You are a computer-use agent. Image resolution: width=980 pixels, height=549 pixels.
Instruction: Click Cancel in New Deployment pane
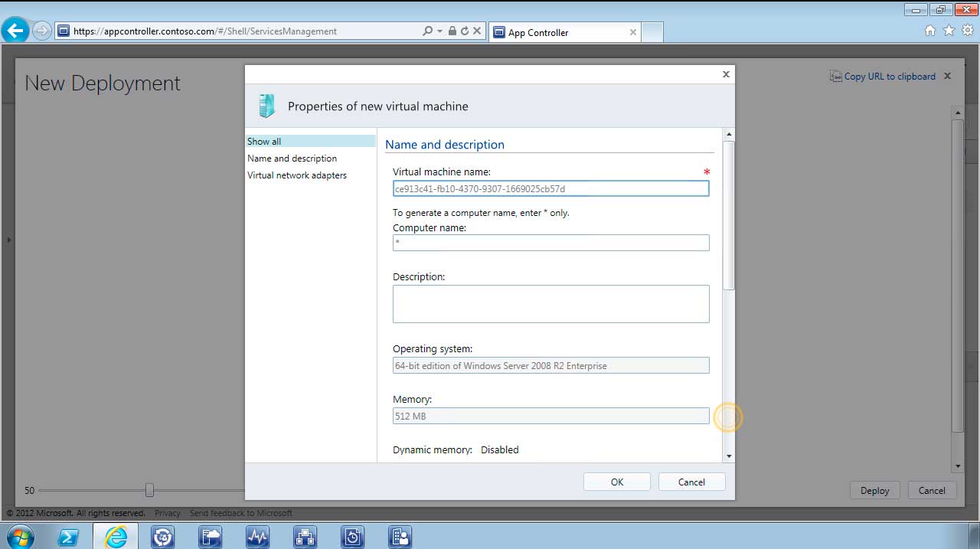coord(932,491)
